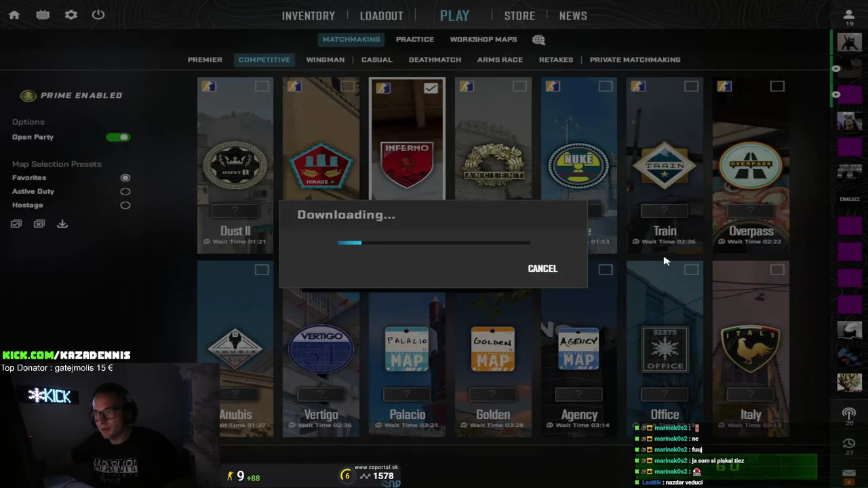Click the Mirage map emblem
Screen dimensions: 868x488
[x=321, y=165]
